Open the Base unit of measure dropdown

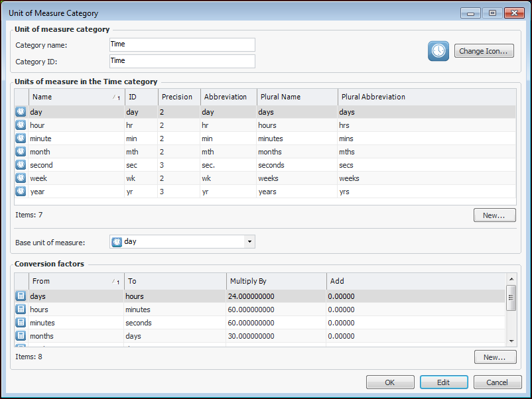click(249, 242)
